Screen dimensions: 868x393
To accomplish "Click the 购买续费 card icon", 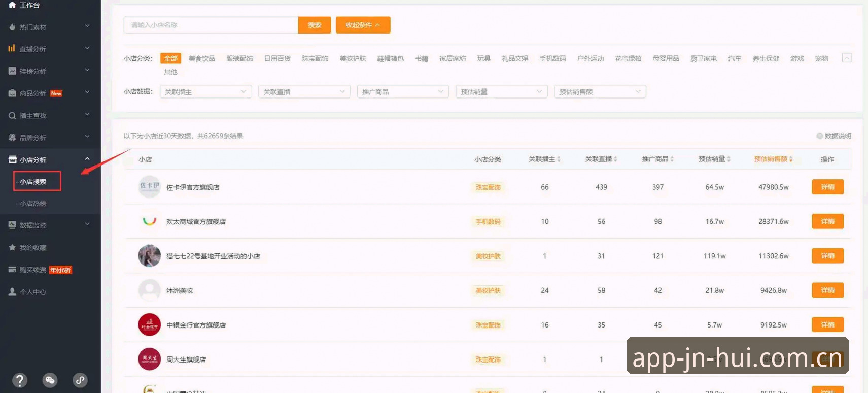I will point(12,270).
